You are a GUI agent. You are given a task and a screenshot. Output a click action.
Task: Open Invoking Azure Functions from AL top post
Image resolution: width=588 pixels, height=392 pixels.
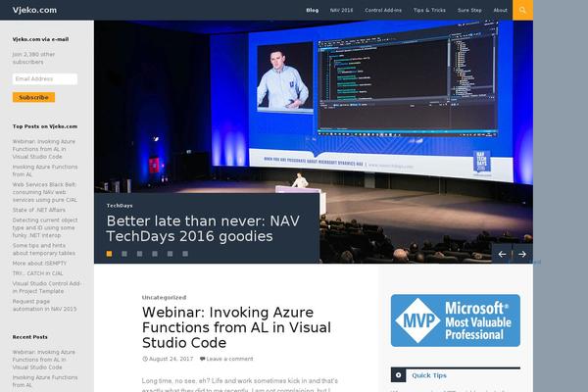pyautogui.click(x=45, y=171)
